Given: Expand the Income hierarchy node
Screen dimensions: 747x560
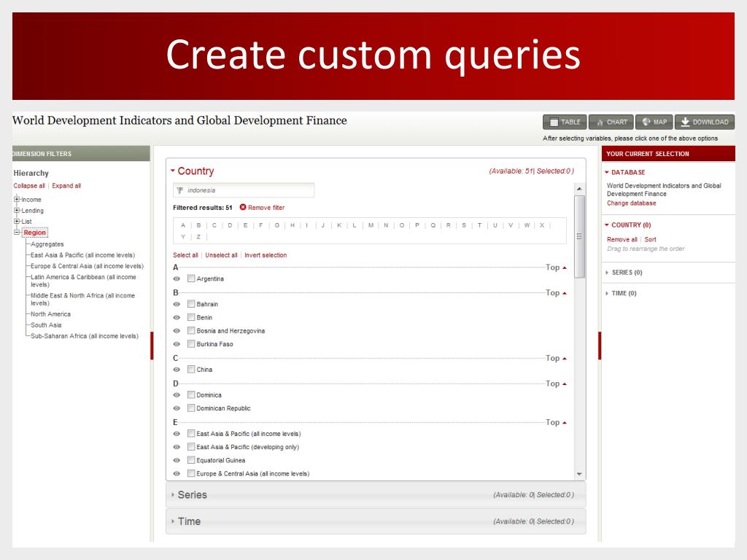Looking at the screenshot, I should pos(18,199).
